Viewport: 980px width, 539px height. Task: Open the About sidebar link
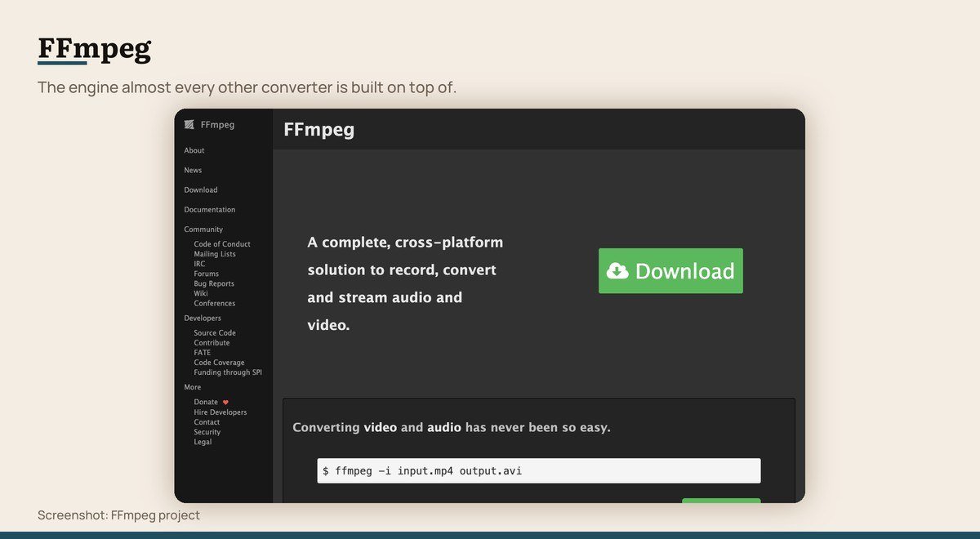point(194,150)
